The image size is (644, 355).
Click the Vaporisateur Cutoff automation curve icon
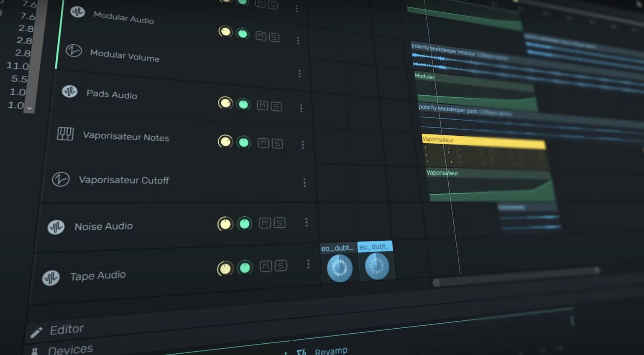pos(61,179)
